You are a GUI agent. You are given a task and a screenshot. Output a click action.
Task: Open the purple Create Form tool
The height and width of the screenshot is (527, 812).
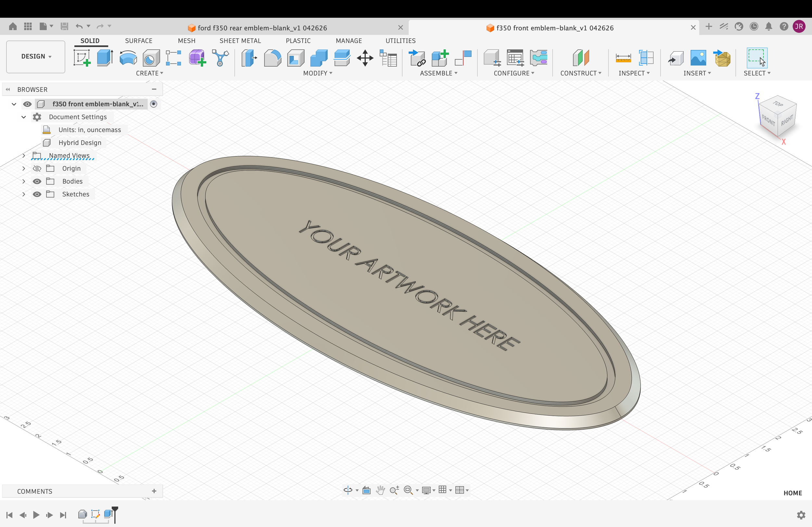(x=197, y=58)
